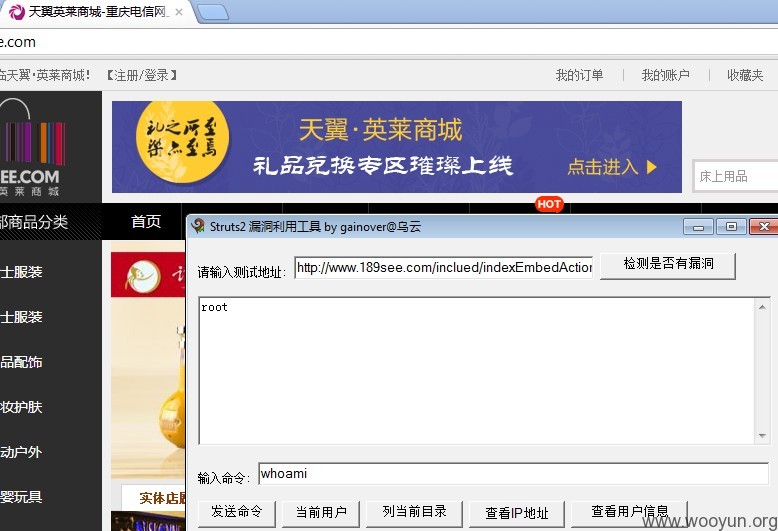Screen dimensions: 778x531
Task: Open the 注册/登录 link
Action: [141, 75]
